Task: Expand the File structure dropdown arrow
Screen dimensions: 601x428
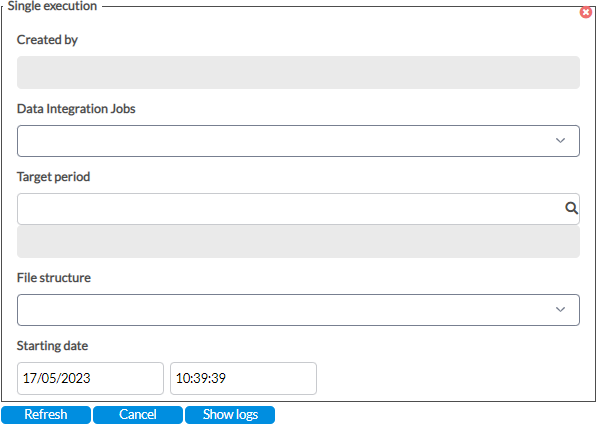Action: point(560,310)
